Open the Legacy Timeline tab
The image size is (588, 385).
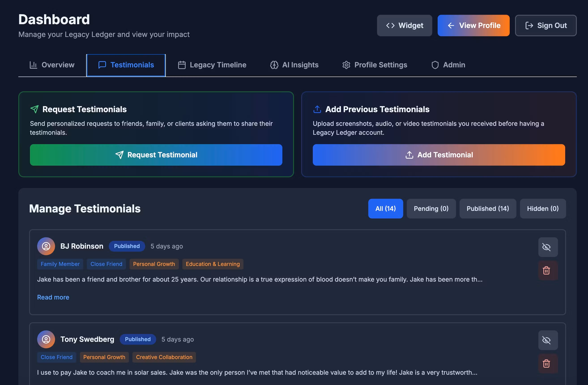point(212,65)
